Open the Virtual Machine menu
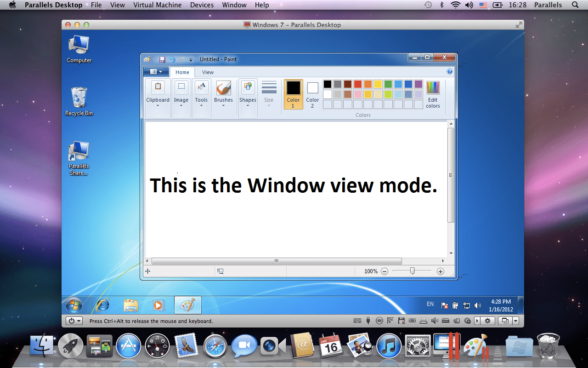 [x=157, y=5]
